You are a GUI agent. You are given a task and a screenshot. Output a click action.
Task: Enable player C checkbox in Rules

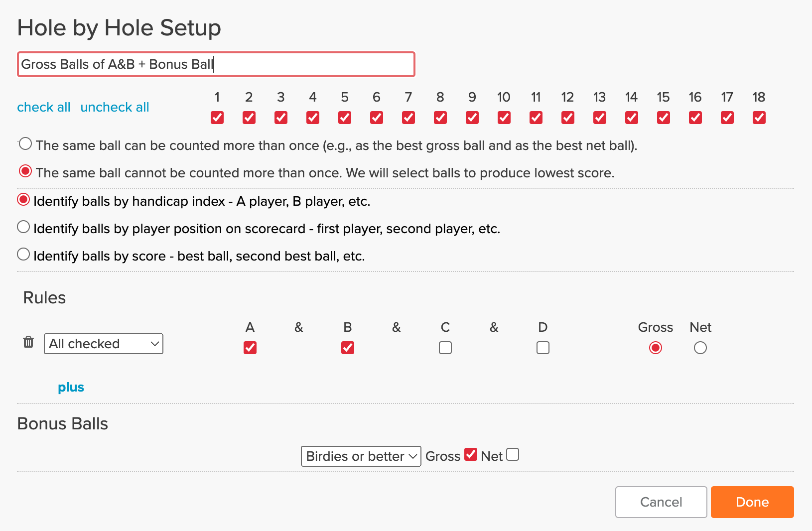[445, 348]
